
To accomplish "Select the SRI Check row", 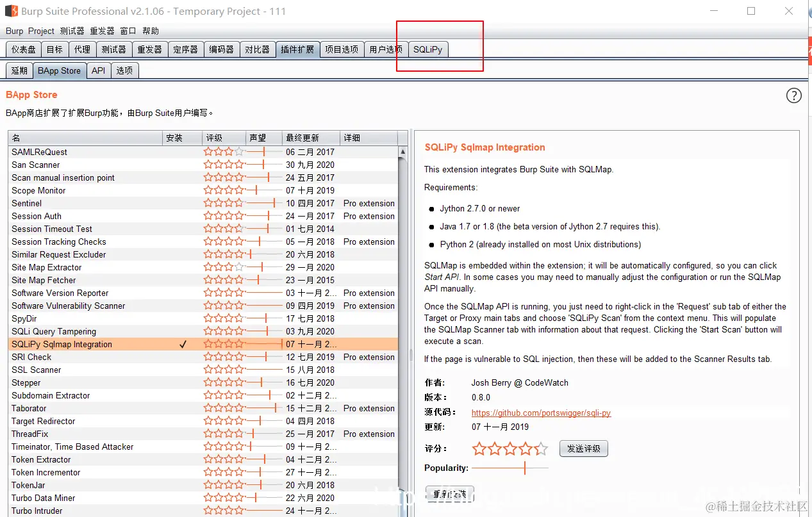I will coord(204,357).
